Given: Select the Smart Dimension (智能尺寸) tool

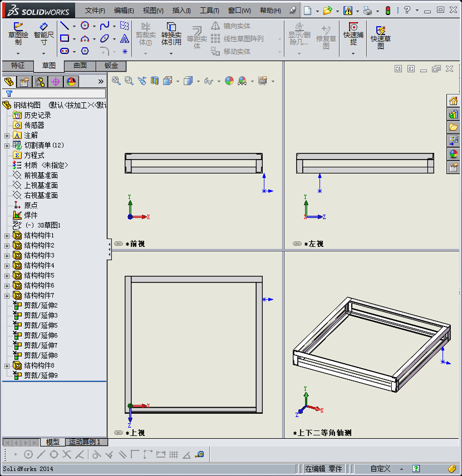Looking at the screenshot, I should [43, 26].
